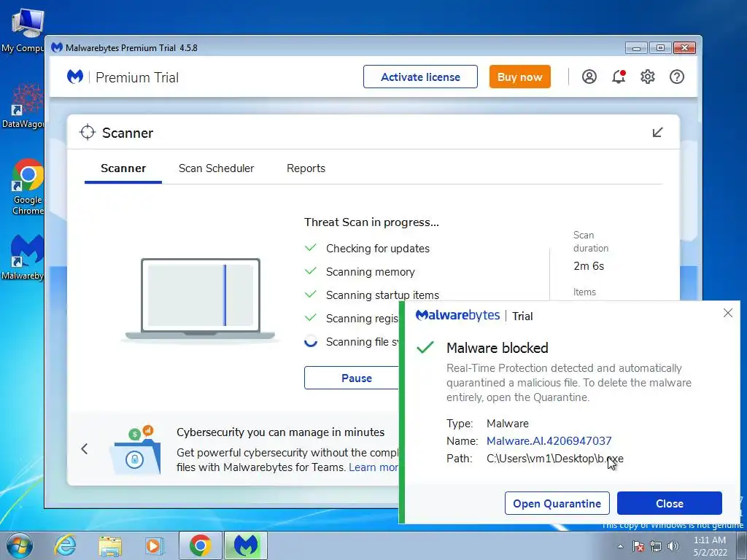Close the malware blocked notification
The image size is (747, 560).
click(670, 503)
